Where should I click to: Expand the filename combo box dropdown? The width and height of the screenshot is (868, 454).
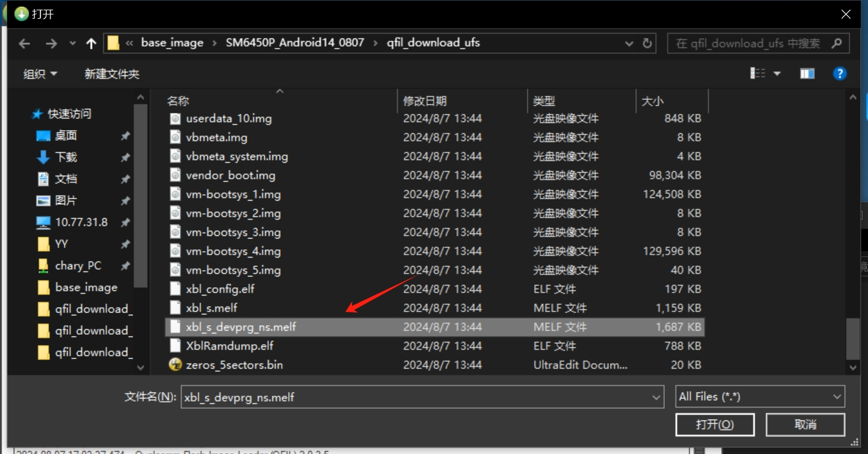(x=656, y=397)
